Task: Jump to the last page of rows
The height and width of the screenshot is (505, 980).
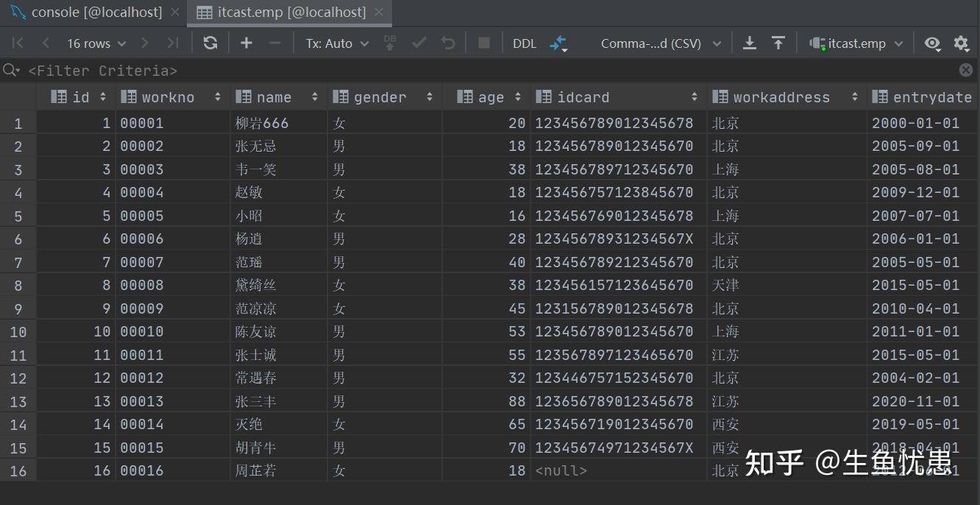Action: tap(173, 43)
